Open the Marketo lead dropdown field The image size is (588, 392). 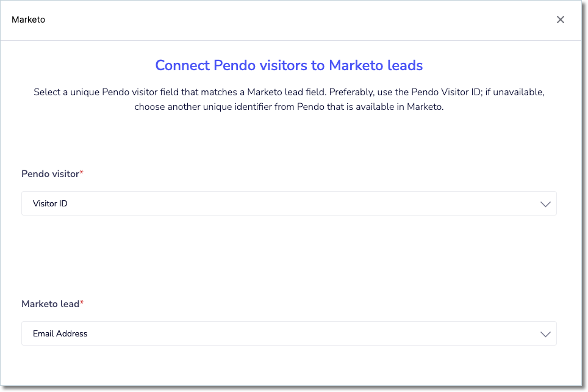pyautogui.click(x=289, y=333)
